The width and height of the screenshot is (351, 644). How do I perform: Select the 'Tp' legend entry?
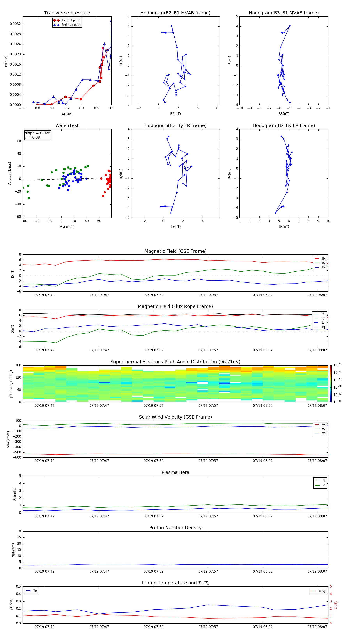[31, 591]
